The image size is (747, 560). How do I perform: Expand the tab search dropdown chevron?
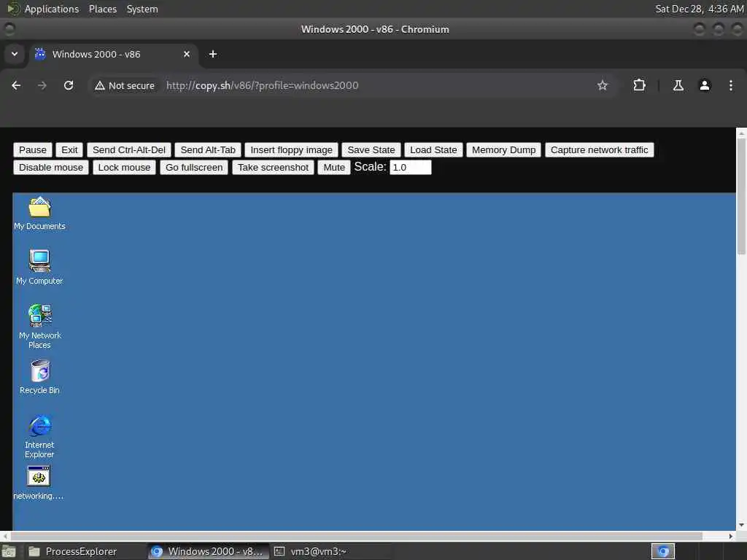point(15,54)
